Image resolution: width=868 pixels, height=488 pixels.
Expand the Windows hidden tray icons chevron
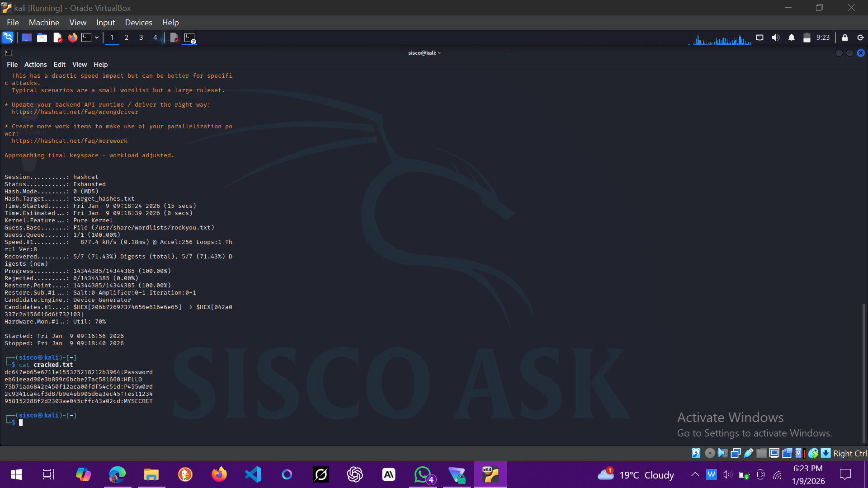tap(695, 474)
